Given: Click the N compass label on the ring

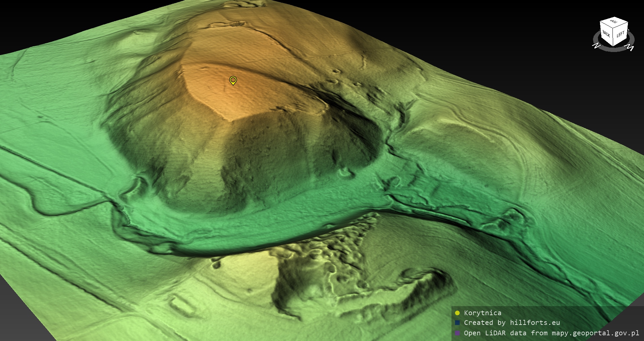Looking at the screenshot, I should point(596,46).
